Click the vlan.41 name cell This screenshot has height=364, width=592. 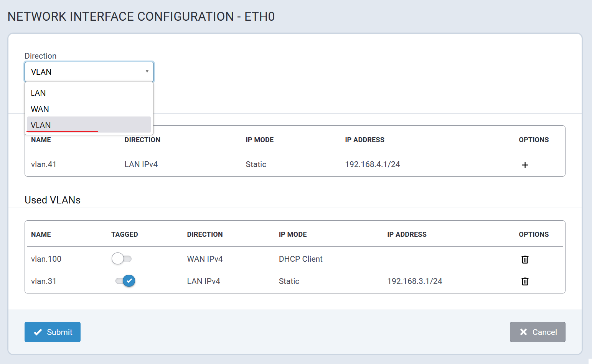(44, 164)
